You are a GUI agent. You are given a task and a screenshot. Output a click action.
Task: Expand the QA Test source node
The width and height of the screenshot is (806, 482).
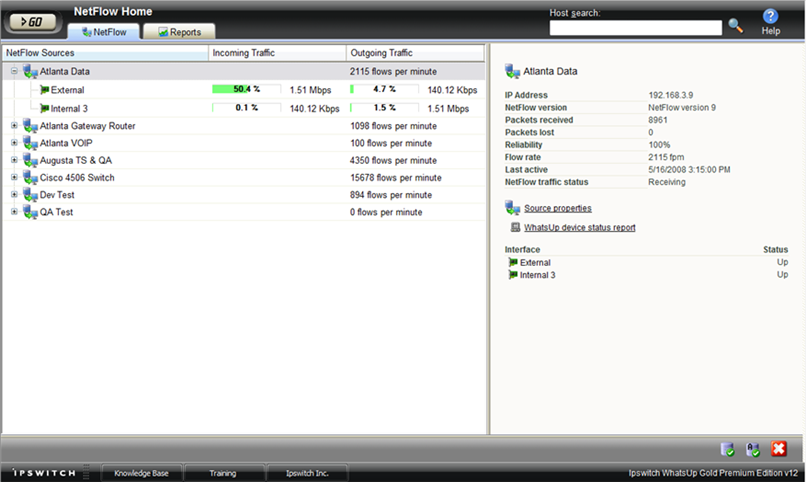(x=14, y=212)
